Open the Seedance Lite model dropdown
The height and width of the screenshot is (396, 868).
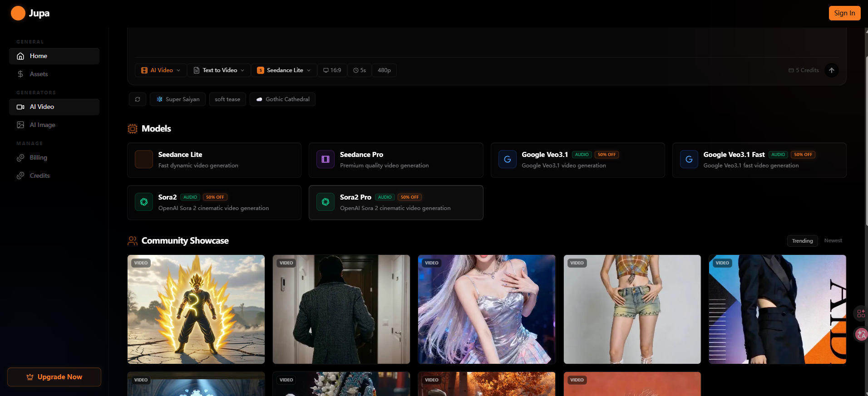pyautogui.click(x=284, y=70)
